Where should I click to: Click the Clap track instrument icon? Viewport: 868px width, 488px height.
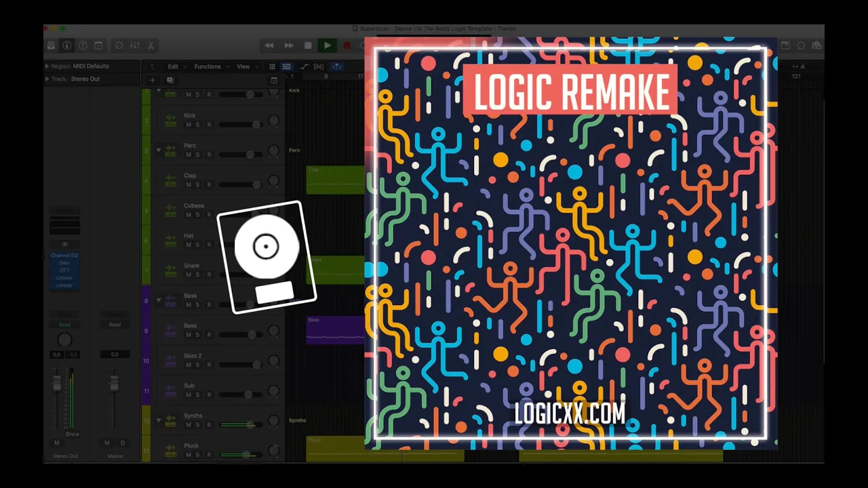(x=171, y=180)
